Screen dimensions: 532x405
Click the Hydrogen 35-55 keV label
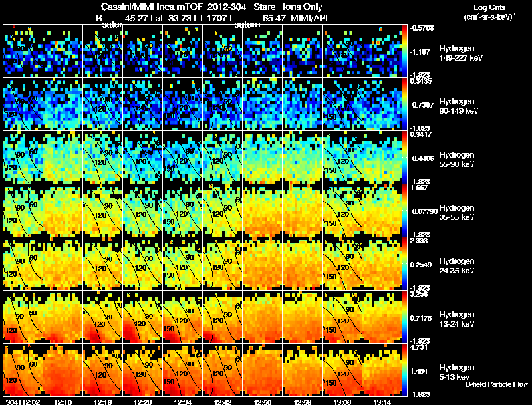coord(457,213)
